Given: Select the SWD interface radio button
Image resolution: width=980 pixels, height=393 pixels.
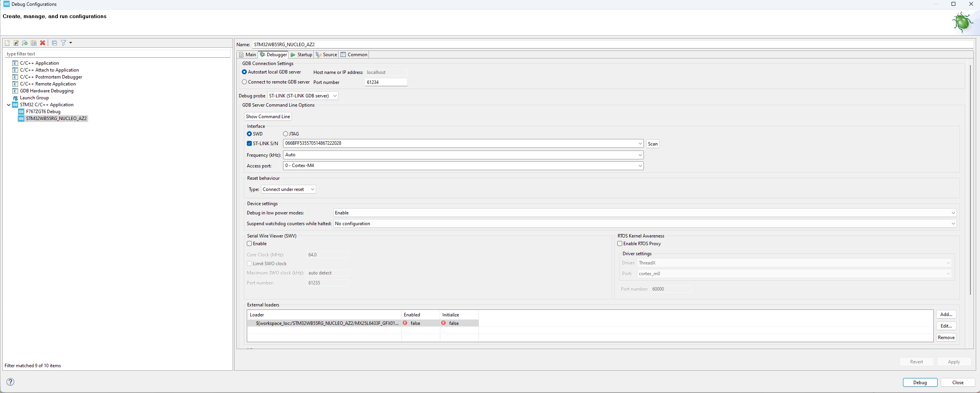Looking at the screenshot, I should pyautogui.click(x=249, y=134).
